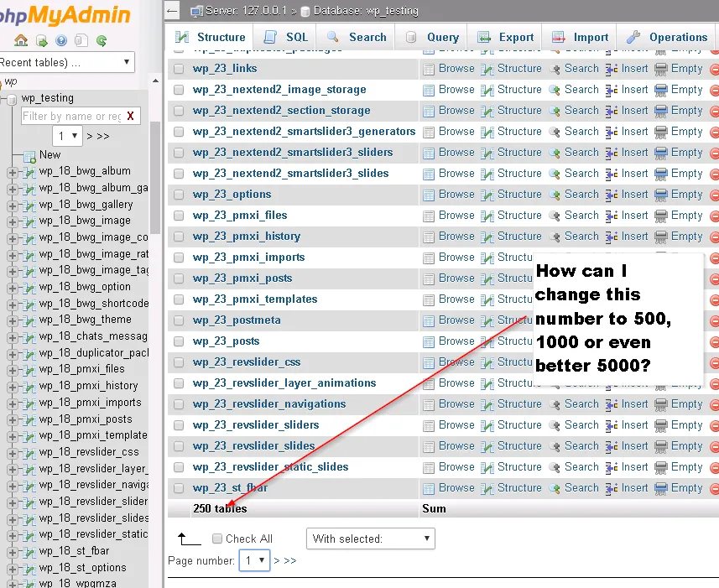The width and height of the screenshot is (719, 588).
Task: Open wp_23_nextend2_smartslider3_generators table link
Action: pos(304,132)
